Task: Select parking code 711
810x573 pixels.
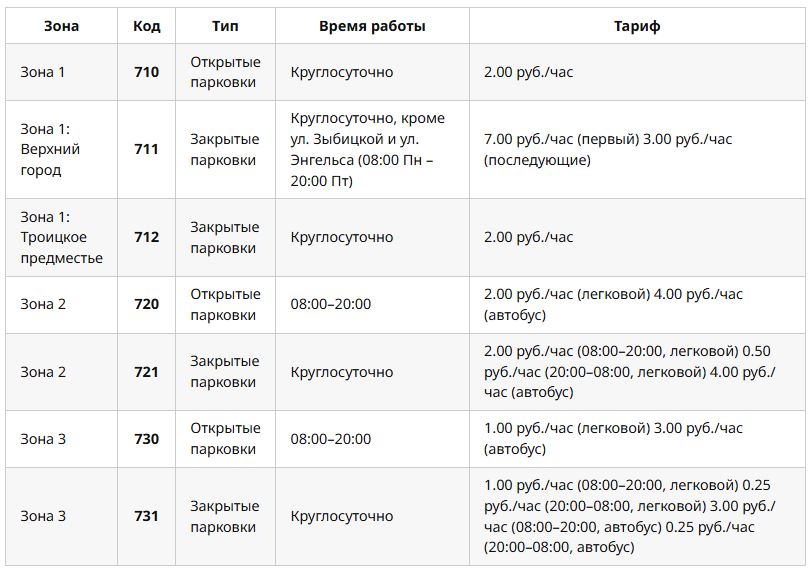Action: pos(146,149)
